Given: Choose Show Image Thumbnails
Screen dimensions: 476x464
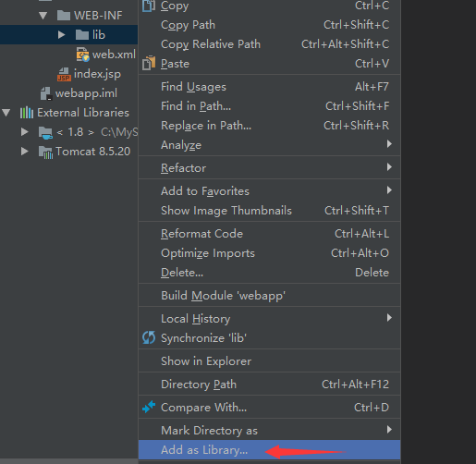Looking at the screenshot, I should click(x=270, y=211).
